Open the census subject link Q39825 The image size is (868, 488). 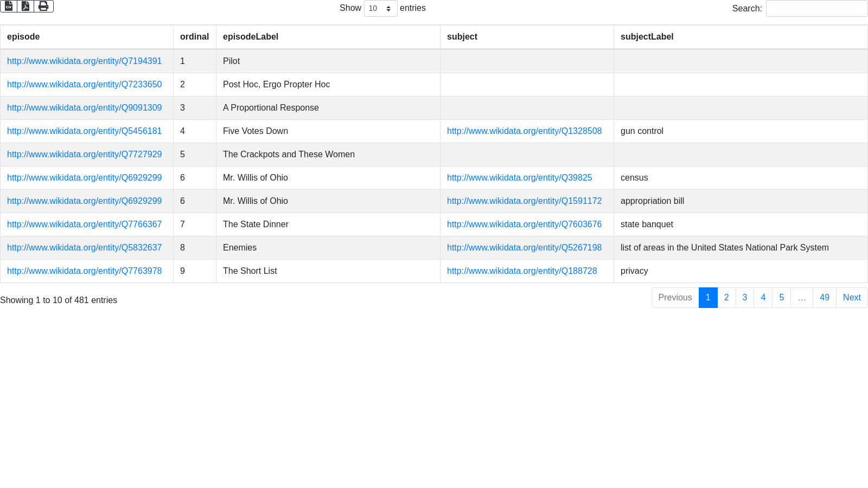(x=519, y=178)
